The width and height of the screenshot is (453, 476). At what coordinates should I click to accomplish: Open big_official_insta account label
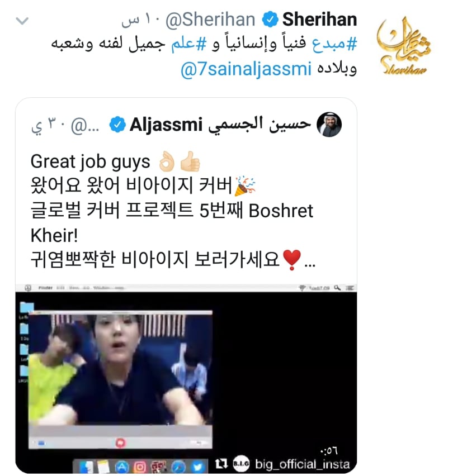(x=303, y=464)
